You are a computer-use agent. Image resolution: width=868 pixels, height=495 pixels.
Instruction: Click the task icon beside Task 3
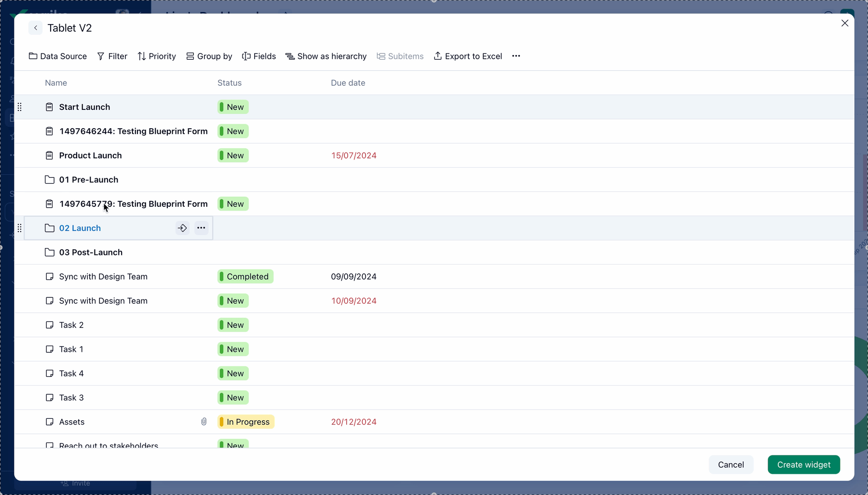click(x=49, y=398)
